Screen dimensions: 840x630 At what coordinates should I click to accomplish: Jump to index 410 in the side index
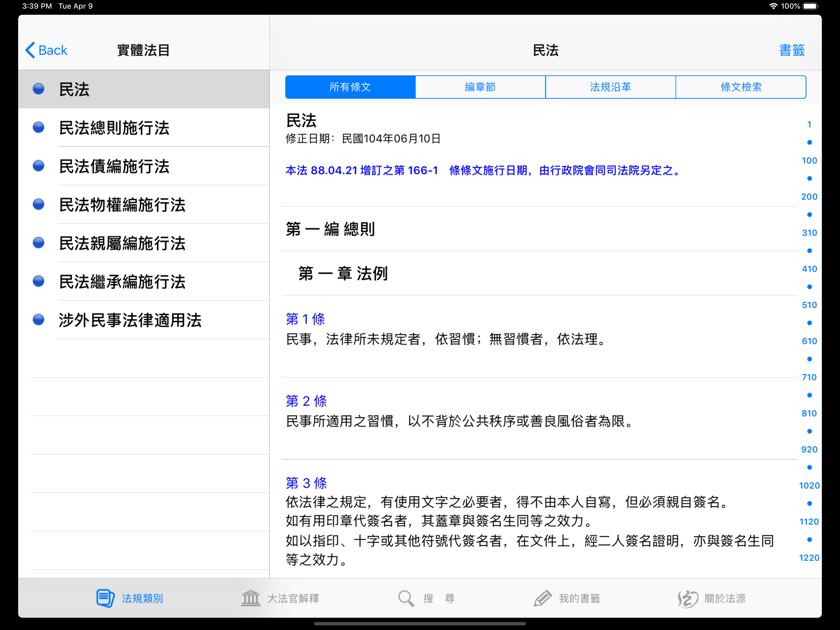pyautogui.click(x=809, y=269)
